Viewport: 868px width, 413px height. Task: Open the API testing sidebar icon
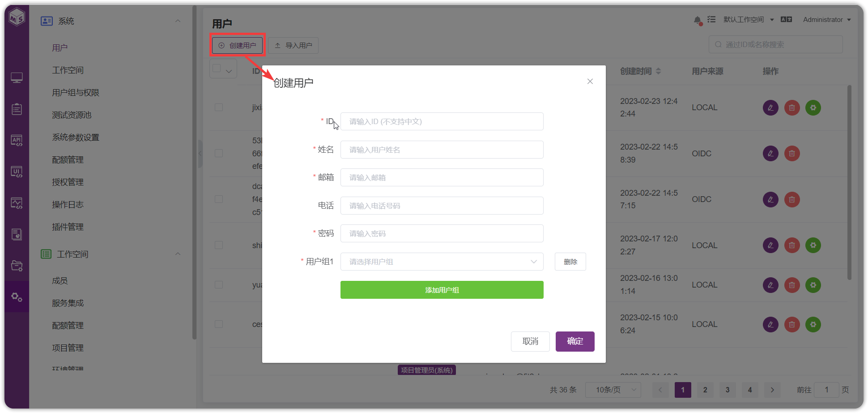coord(17,140)
